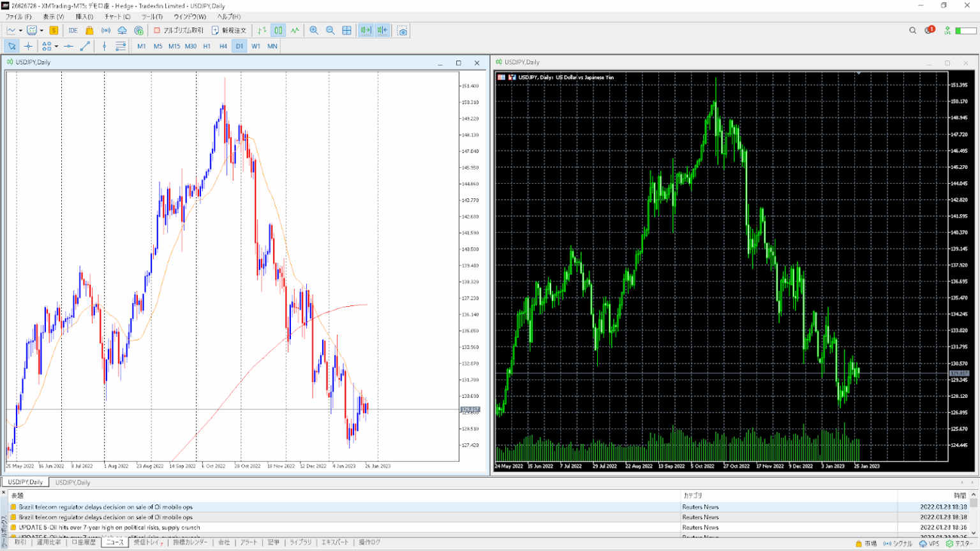Viewport: 980px width, 551px height.
Task: Click the zoom out magnifier icon
Action: (x=330, y=31)
